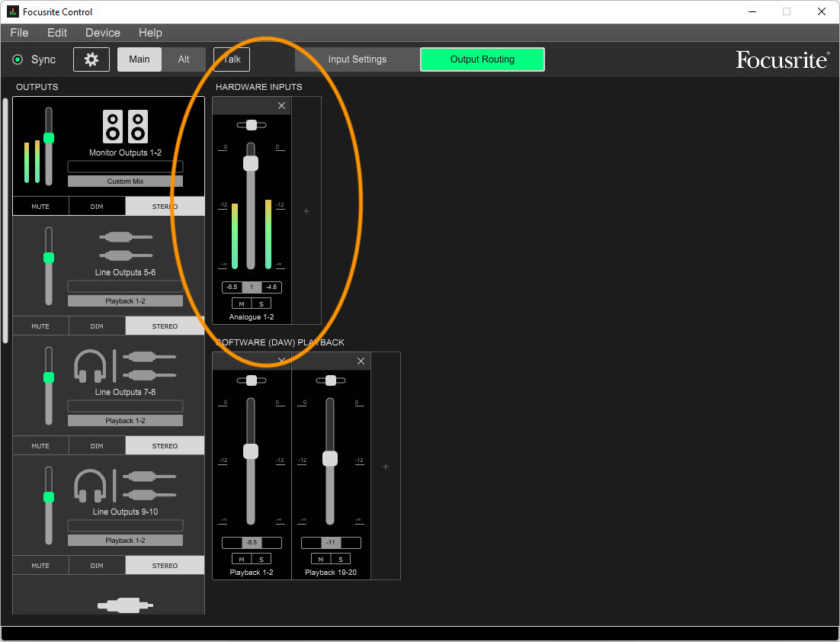Click the empty name field under Monitor Outputs 1-2
This screenshot has width=840, height=642.
click(x=125, y=167)
